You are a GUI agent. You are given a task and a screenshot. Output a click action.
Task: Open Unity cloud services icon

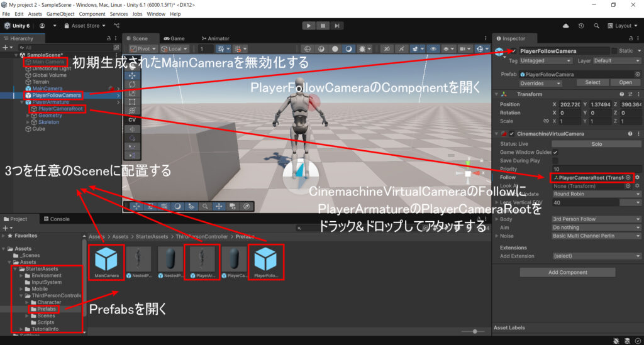[x=566, y=26]
